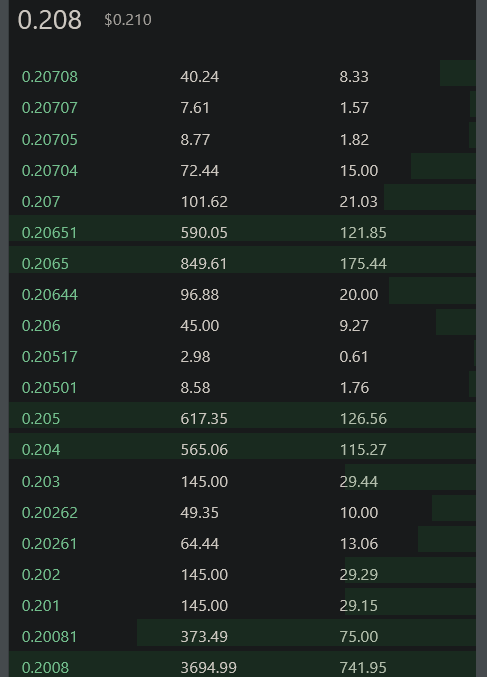This screenshot has width=487, height=677.
Task: Select amount 96.88 at 0.20644
Action: 199,295
